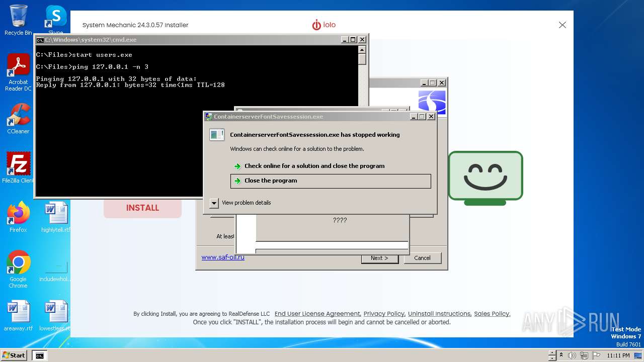Open the network status tray icon
The image size is (644, 362).
(584, 355)
